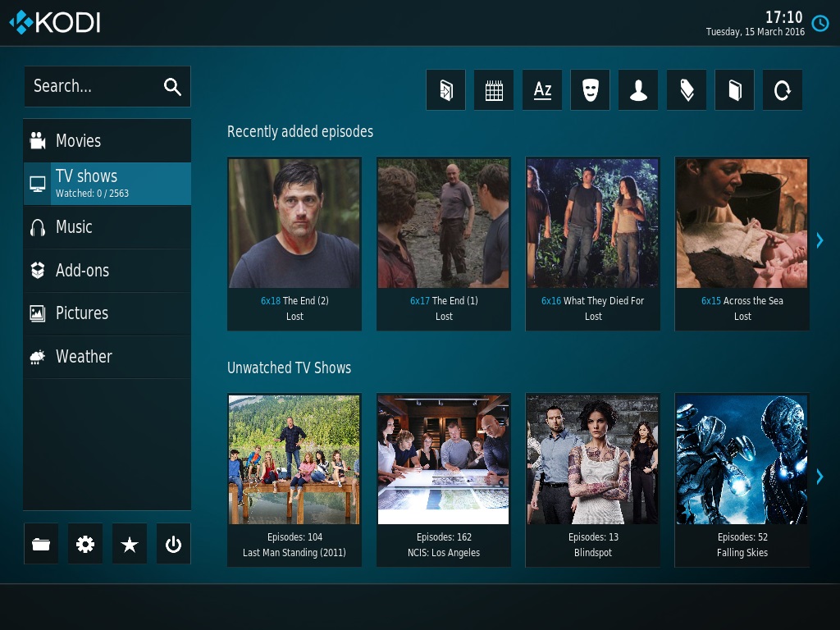
Task: Select Weather in the main menu
Action: point(107,357)
